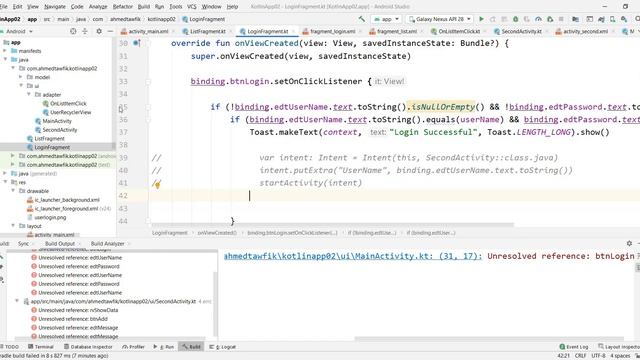Open the Project Structure icon in toolbar
640x360 pixels.
click(x=576, y=19)
